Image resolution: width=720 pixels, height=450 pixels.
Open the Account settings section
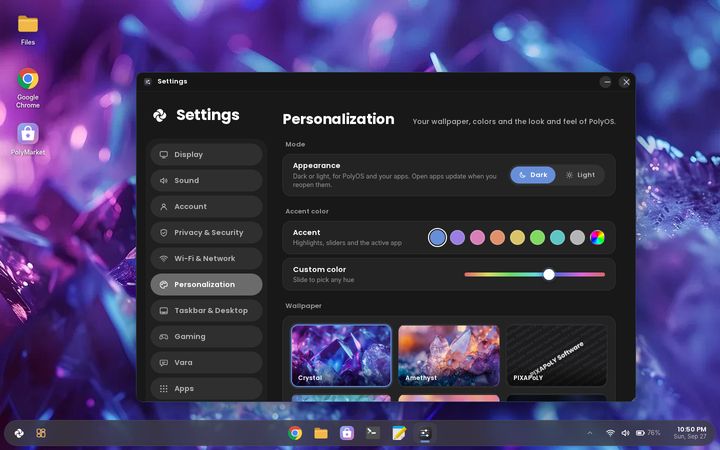pyautogui.click(x=206, y=207)
